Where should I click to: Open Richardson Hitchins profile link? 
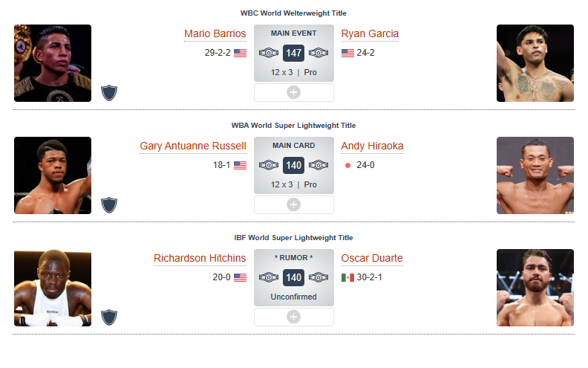tap(199, 259)
